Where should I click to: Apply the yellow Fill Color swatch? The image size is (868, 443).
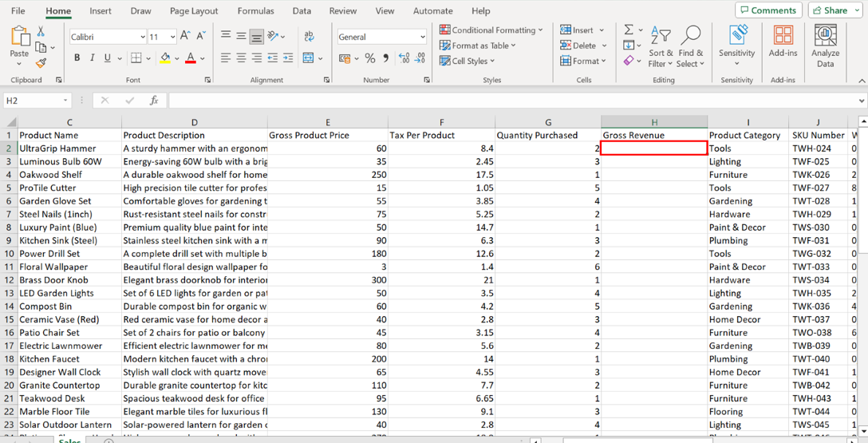coord(164,58)
